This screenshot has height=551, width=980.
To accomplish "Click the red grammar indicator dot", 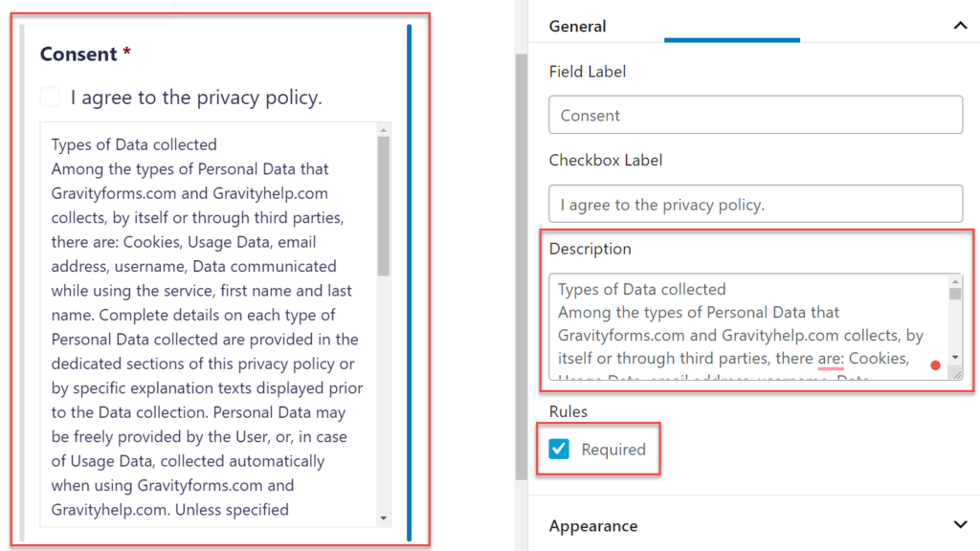I will (935, 365).
